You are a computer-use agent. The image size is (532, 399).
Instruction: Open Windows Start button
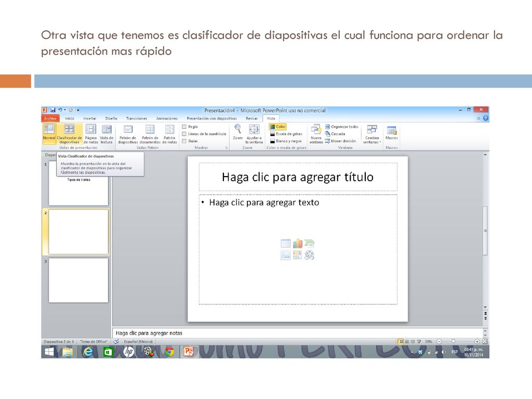point(49,352)
